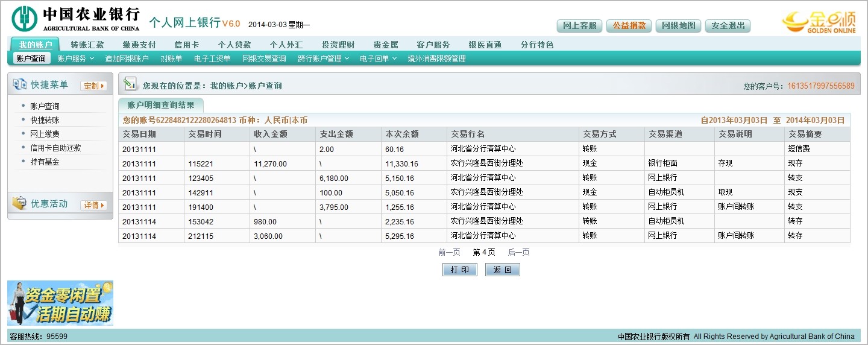This screenshot has width=868, height=345.
Task: Open 快捷转账 in the quick menu
Action: (x=45, y=120)
